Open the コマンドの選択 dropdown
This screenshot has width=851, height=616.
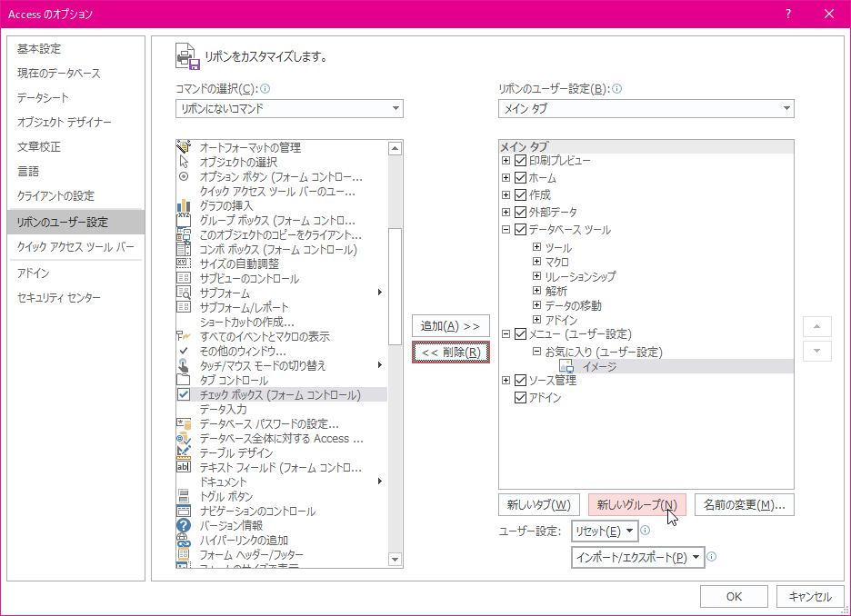(x=289, y=108)
